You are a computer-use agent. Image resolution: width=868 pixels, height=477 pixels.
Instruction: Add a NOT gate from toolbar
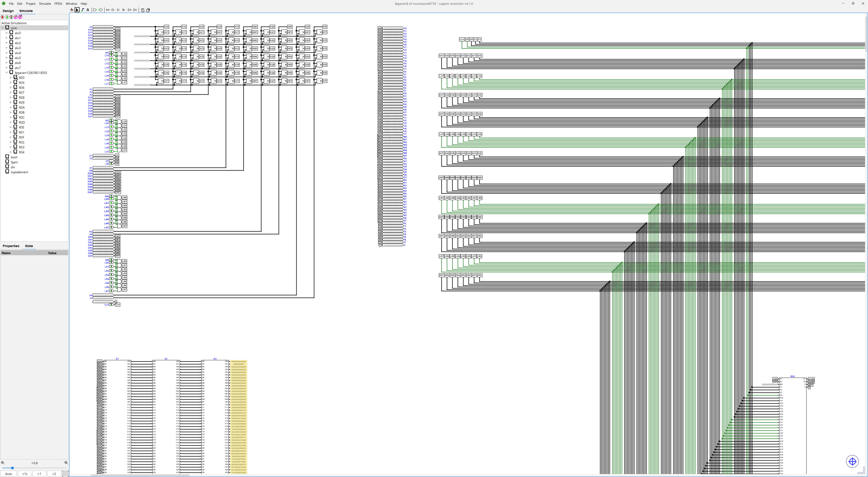click(x=108, y=10)
